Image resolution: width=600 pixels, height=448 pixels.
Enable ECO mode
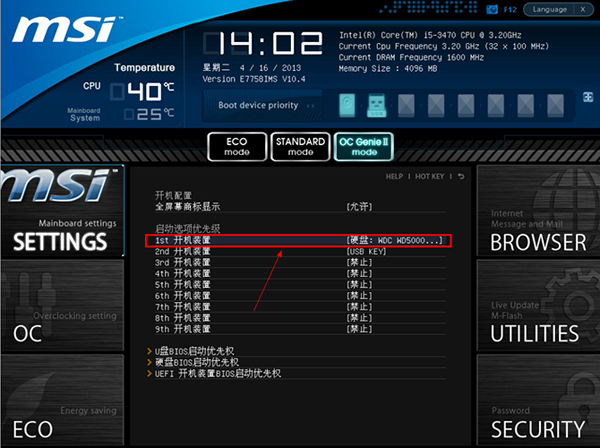237,147
